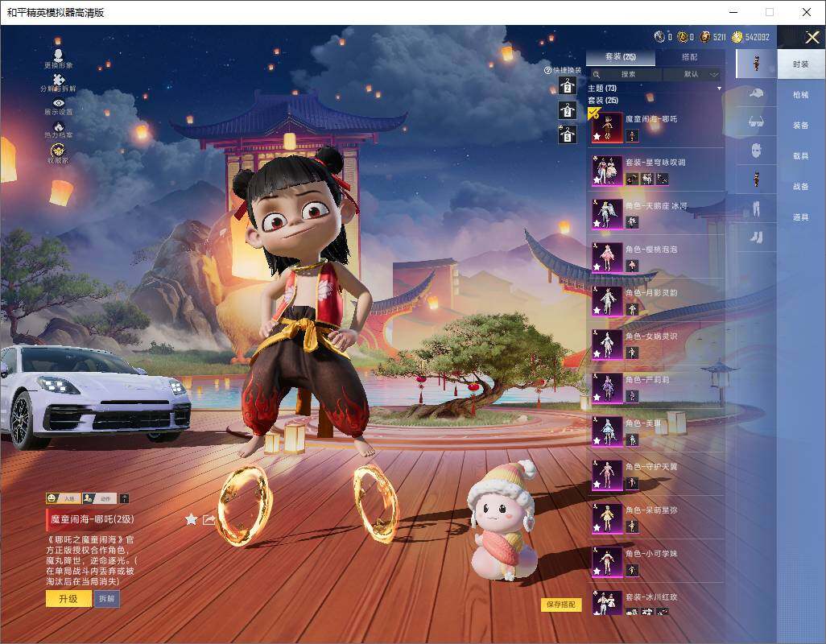Select 角色-呆萌星弥 outfit row
This screenshot has height=644, width=826.
coord(655,518)
